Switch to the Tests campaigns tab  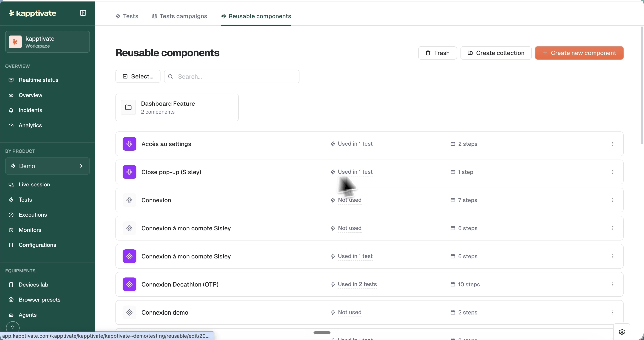click(x=179, y=16)
